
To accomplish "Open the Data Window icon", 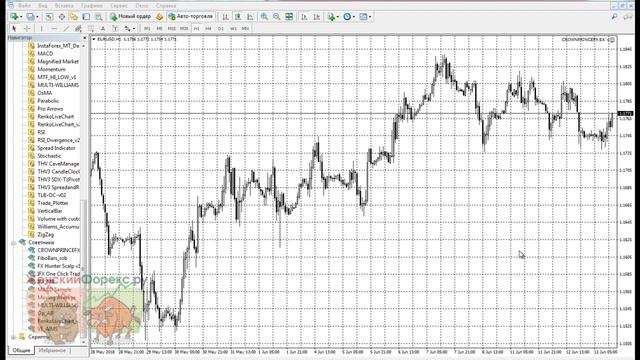I will tap(62, 17).
